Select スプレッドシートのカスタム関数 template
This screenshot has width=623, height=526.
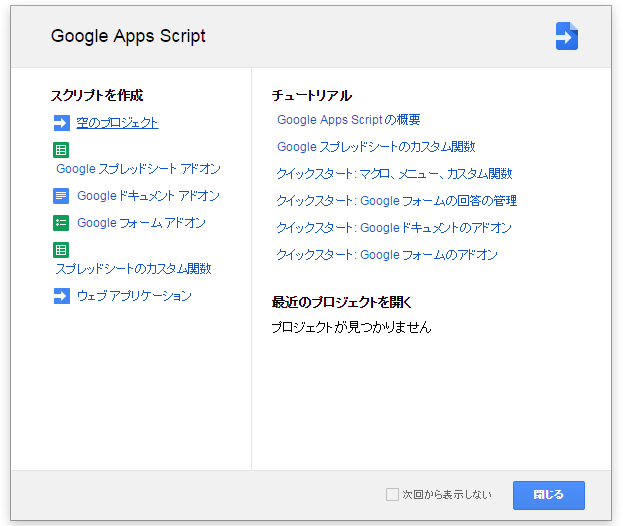pos(133,269)
